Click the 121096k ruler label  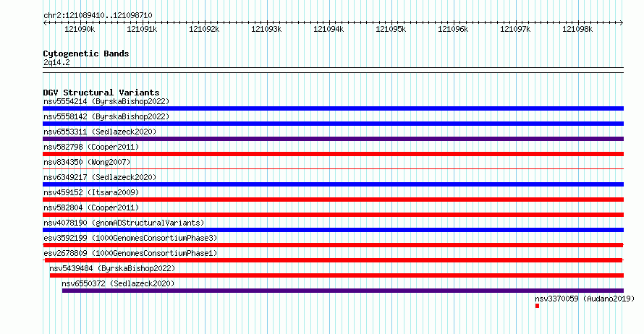453,29
